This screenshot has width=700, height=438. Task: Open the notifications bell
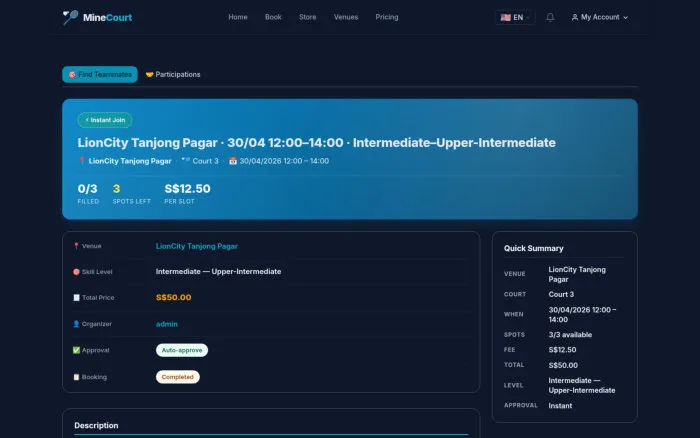click(550, 17)
